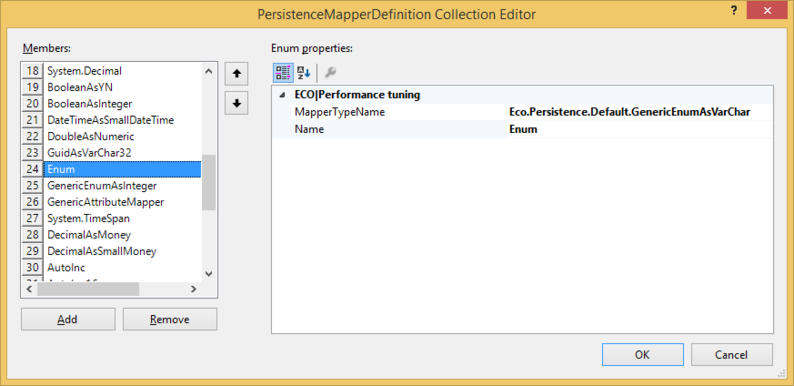Select DecimalAsSmallMoney member
The height and width of the screenshot is (386, 794).
(x=122, y=251)
